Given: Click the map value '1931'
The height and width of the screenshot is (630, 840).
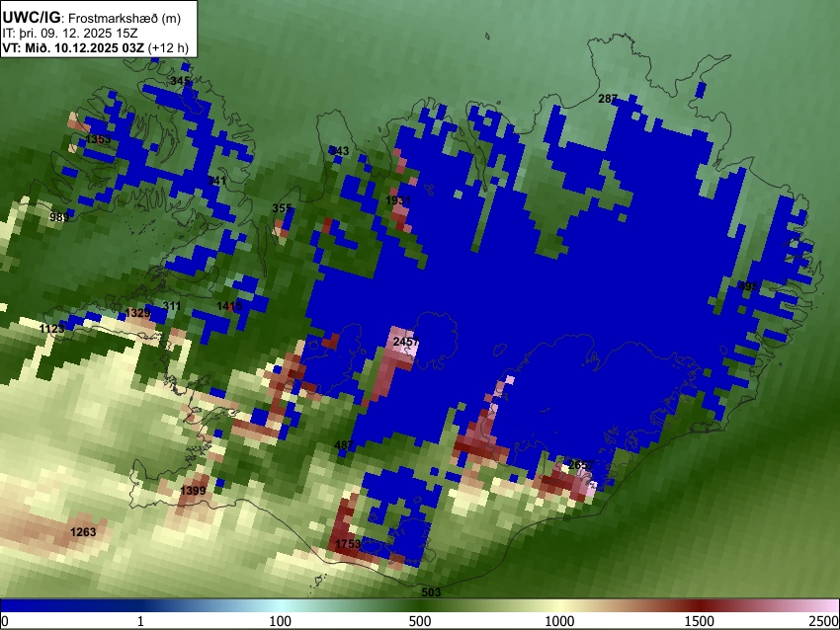Looking at the screenshot, I should pos(398,200).
